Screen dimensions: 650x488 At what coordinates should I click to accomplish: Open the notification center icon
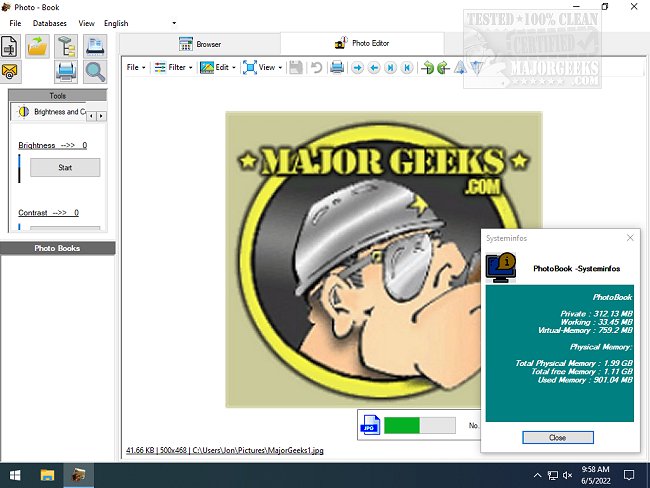pyautogui.click(x=629, y=475)
